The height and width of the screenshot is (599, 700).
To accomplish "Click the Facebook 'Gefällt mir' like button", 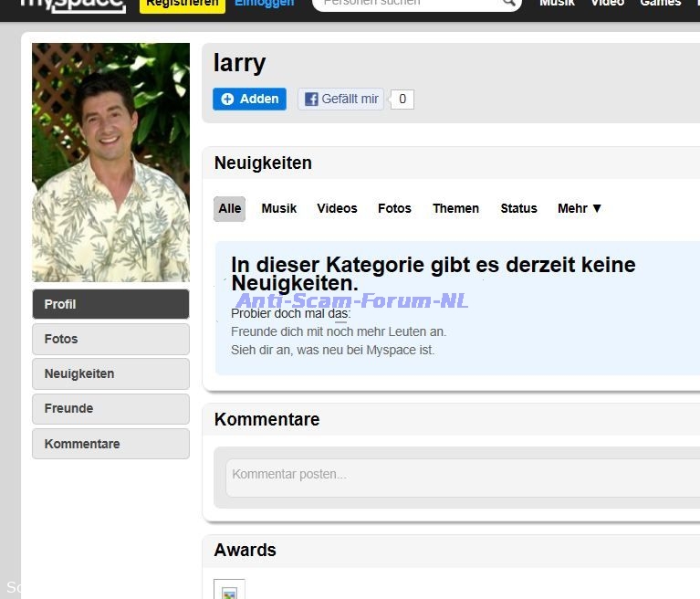I will coord(340,100).
